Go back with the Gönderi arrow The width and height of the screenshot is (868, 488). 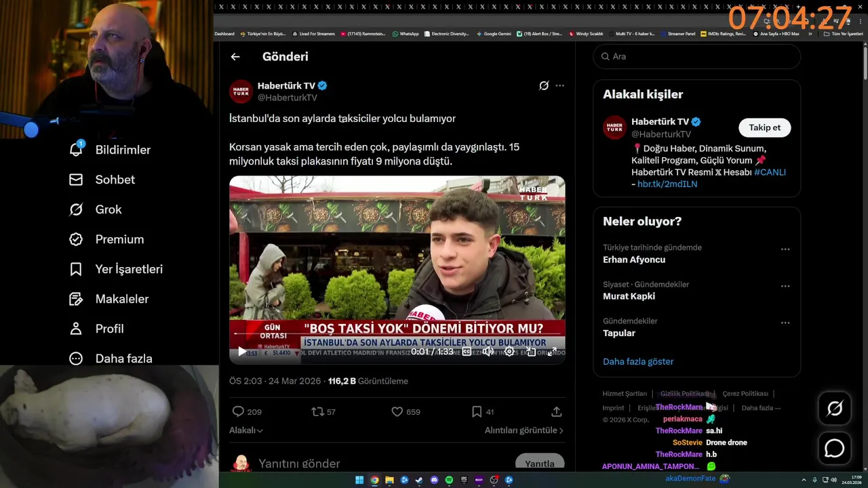click(235, 57)
